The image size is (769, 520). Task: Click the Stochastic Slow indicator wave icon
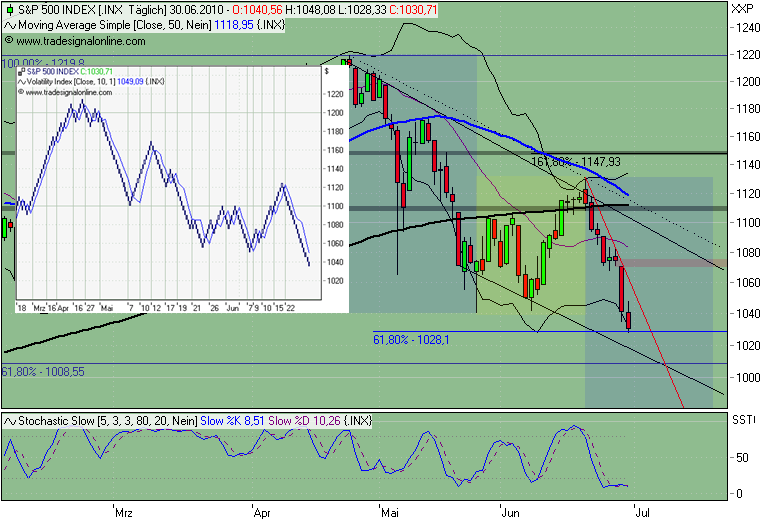coord(10,421)
